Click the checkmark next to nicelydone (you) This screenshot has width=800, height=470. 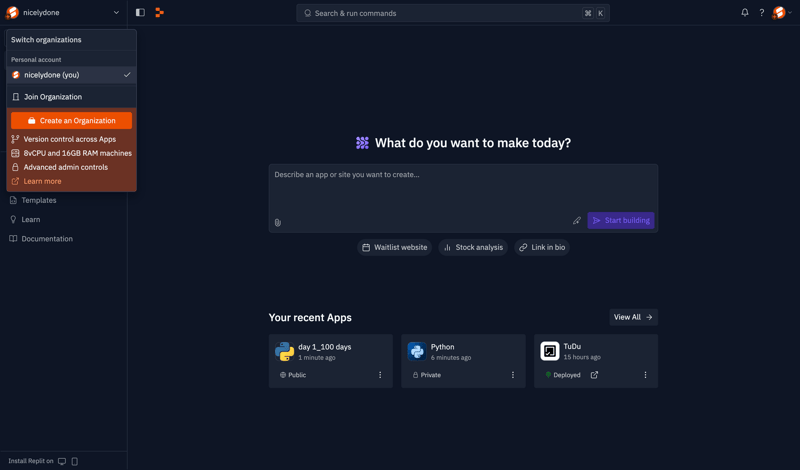pos(127,75)
